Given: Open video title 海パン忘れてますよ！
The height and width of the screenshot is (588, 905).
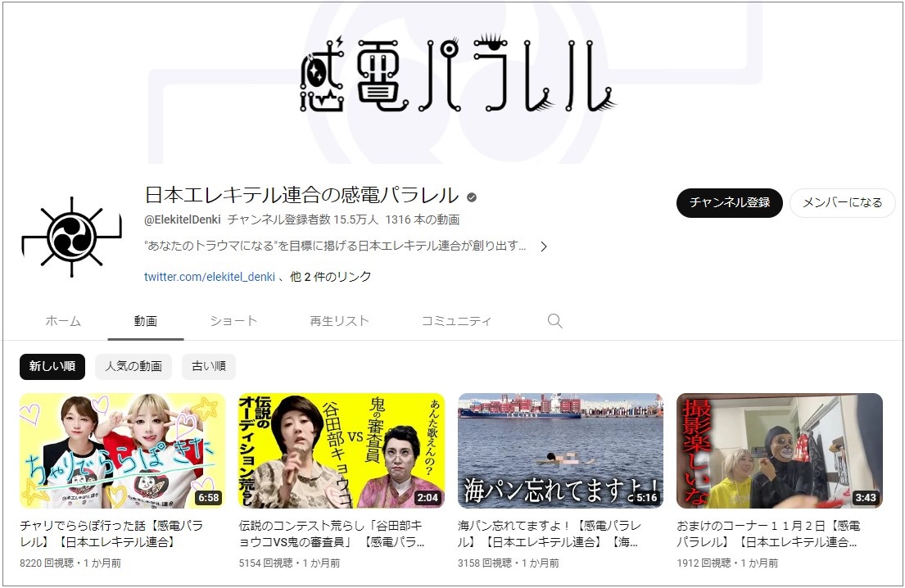Looking at the screenshot, I should click(549, 534).
